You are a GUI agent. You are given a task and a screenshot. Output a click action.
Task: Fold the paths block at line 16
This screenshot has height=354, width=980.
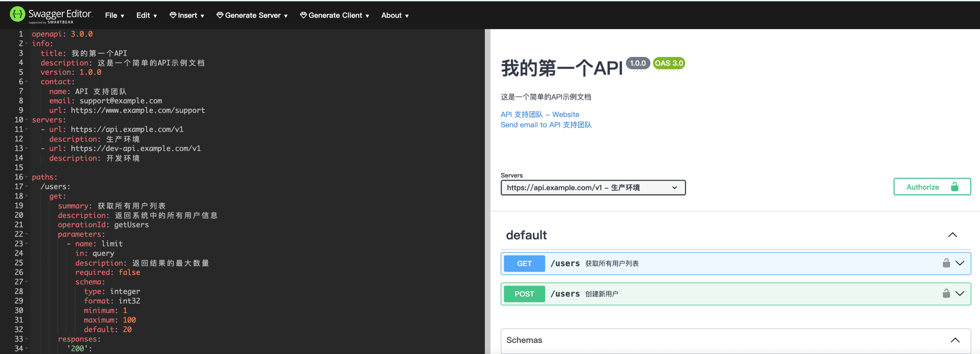click(27, 177)
